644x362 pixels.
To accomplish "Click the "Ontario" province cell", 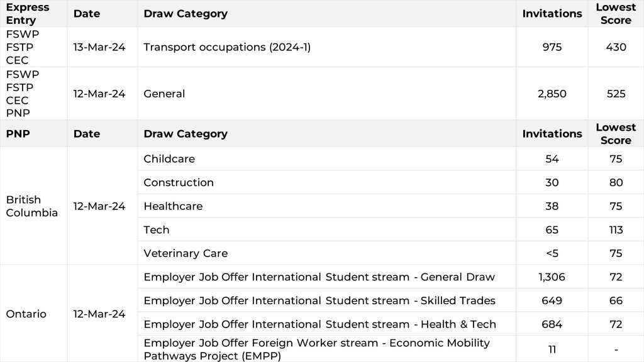I will pos(26,314).
